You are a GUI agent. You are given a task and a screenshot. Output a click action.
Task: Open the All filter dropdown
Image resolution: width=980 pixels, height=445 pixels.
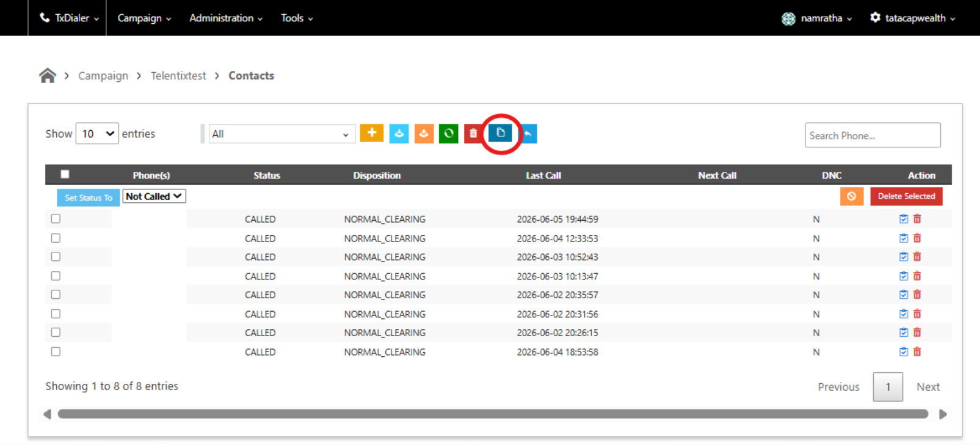[281, 134]
